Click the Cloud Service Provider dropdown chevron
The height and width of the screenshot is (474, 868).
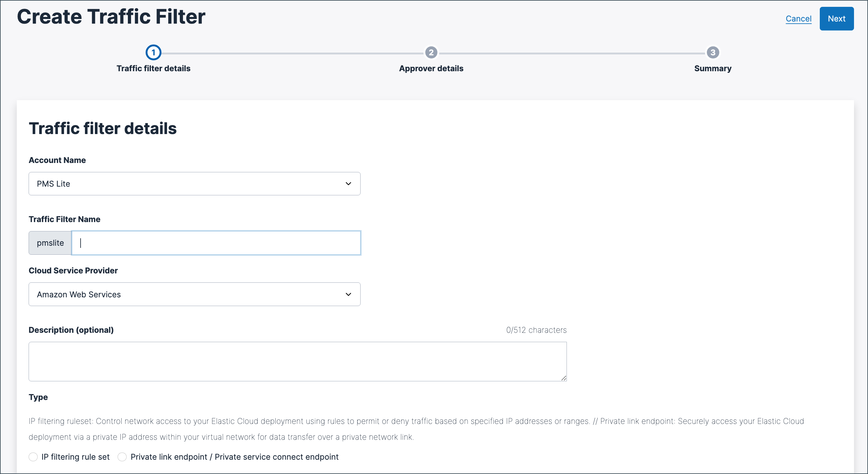click(348, 294)
